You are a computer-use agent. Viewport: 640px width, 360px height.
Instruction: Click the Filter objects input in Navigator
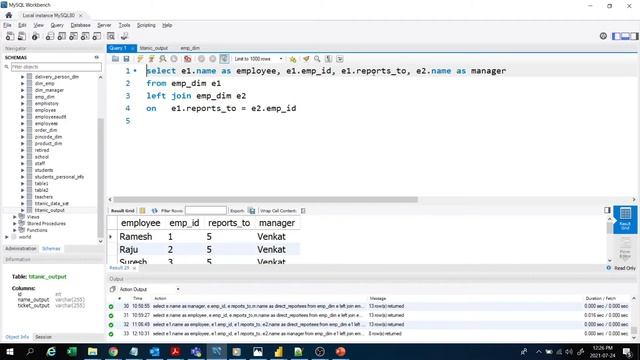[56, 67]
